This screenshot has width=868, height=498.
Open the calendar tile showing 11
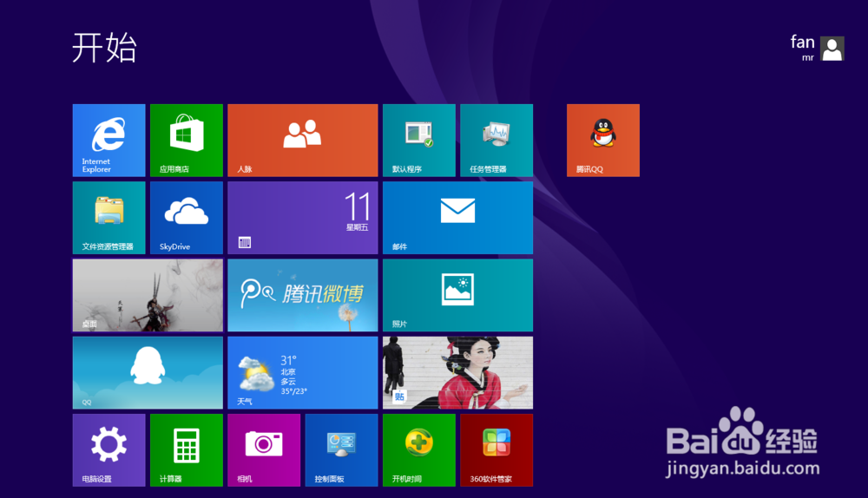coord(303,218)
